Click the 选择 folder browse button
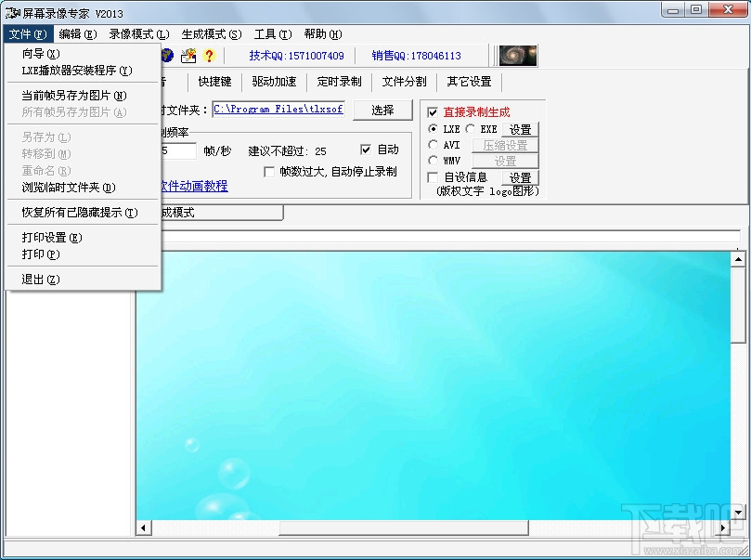 (382, 110)
